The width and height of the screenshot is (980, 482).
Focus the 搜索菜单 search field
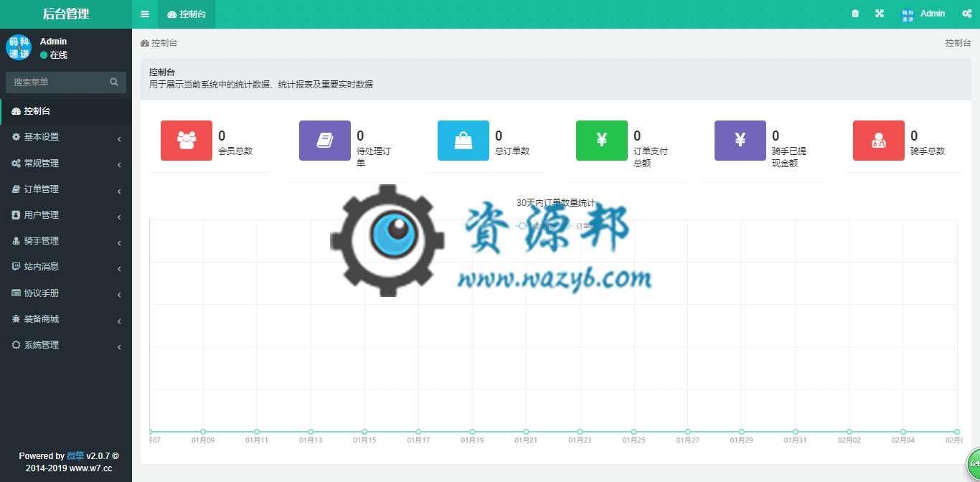coord(66,82)
